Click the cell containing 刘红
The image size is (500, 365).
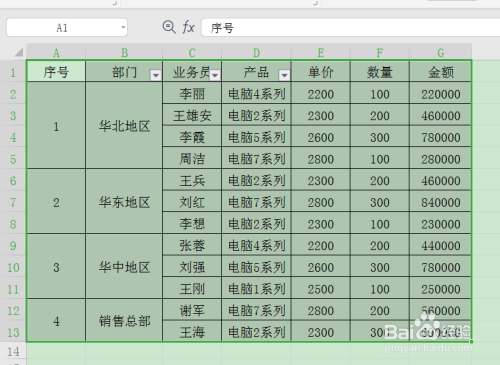[192, 202]
